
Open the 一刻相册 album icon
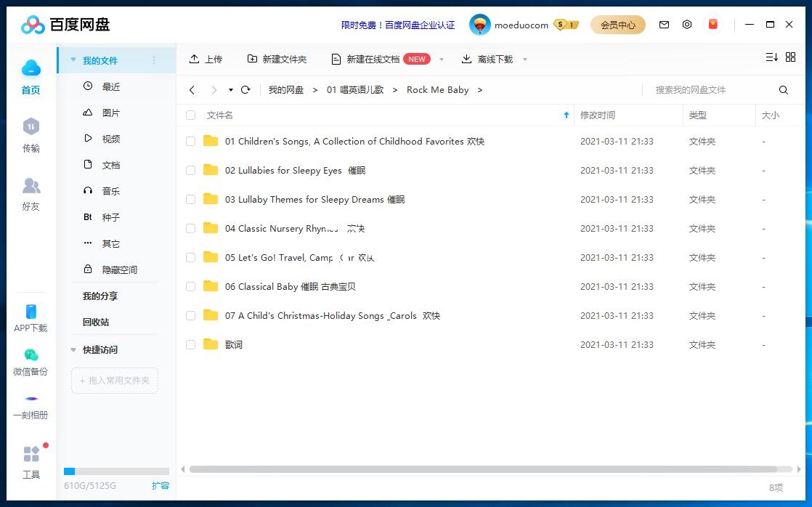(x=31, y=399)
